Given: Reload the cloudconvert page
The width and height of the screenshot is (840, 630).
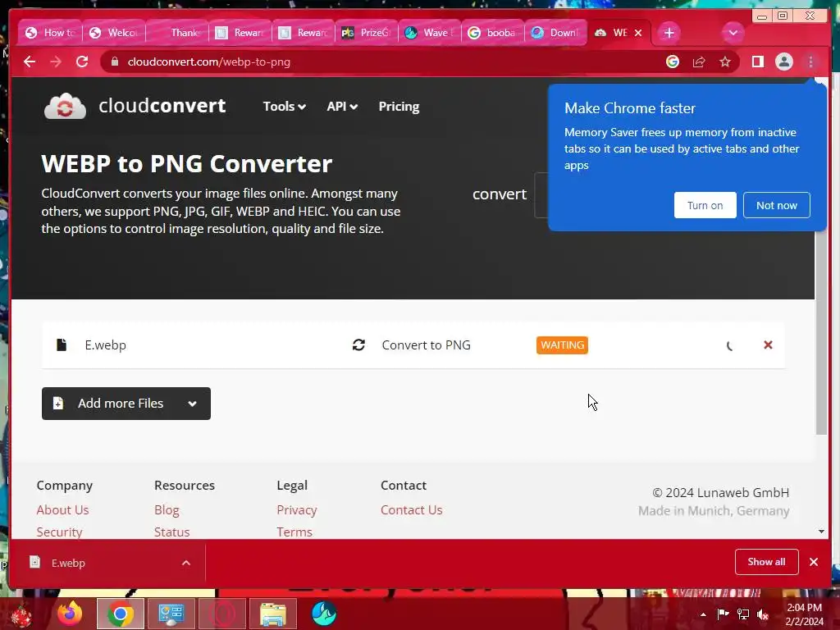Looking at the screenshot, I should pos(82,62).
